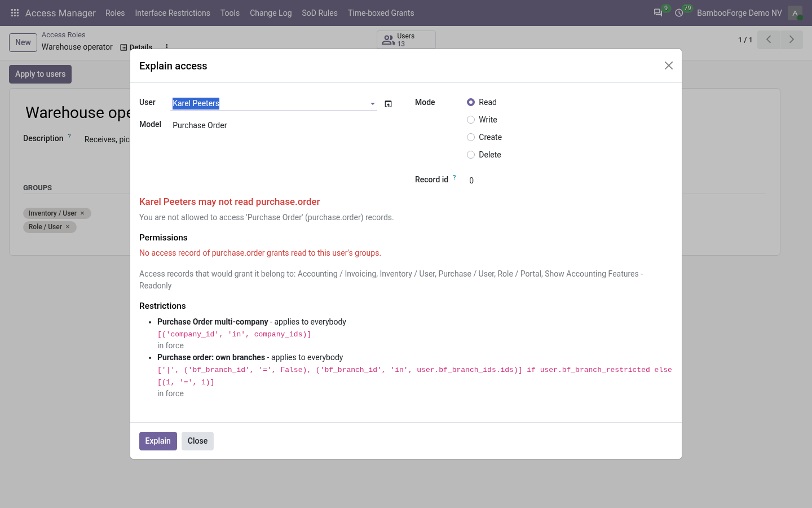The image size is (812, 508).
Task: Click the Details button next to role name
Action: click(136, 47)
